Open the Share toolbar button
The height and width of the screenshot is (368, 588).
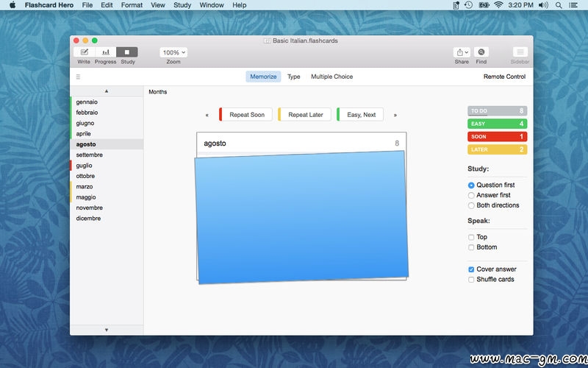tap(462, 52)
